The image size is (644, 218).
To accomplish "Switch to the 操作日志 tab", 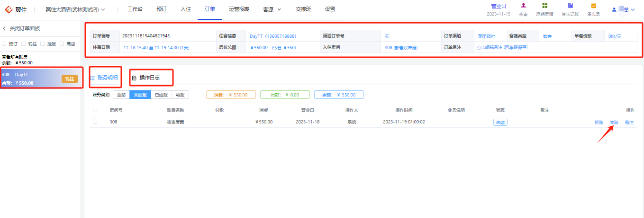I will [146, 78].
